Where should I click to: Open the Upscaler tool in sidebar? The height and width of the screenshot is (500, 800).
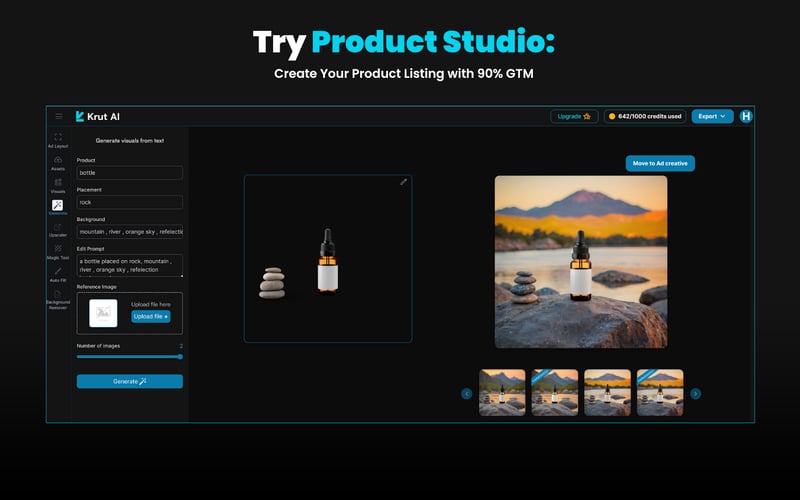(x=58, y=230)
